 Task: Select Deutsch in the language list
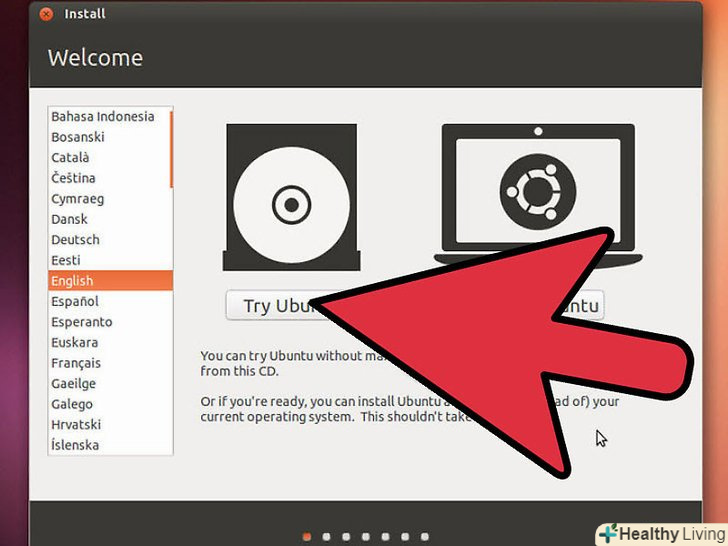[109, 240]
